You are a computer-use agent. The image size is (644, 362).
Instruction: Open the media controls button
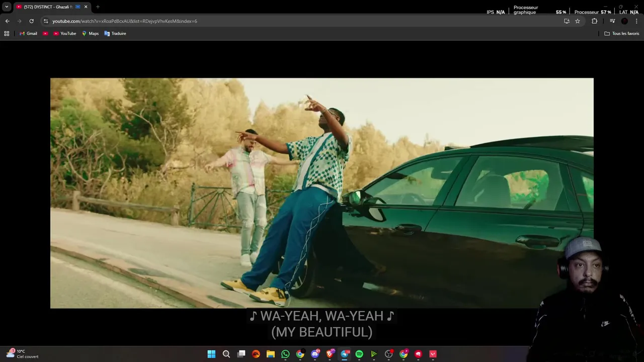point(612,21)
